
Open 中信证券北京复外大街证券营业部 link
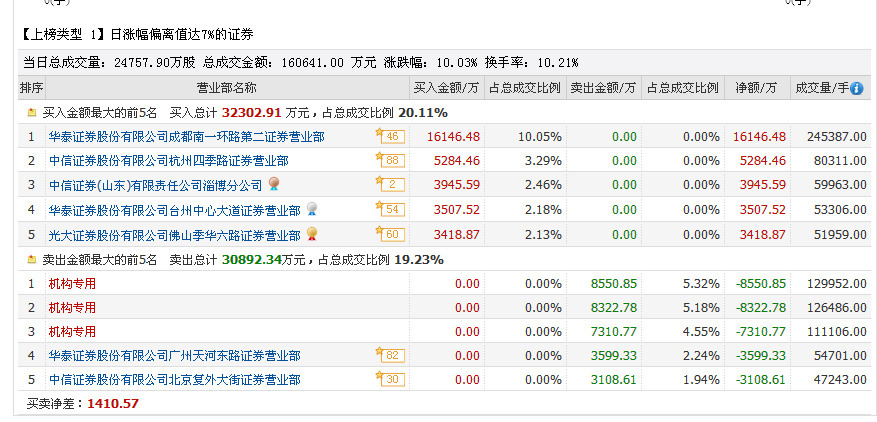[x=174, y=380]
